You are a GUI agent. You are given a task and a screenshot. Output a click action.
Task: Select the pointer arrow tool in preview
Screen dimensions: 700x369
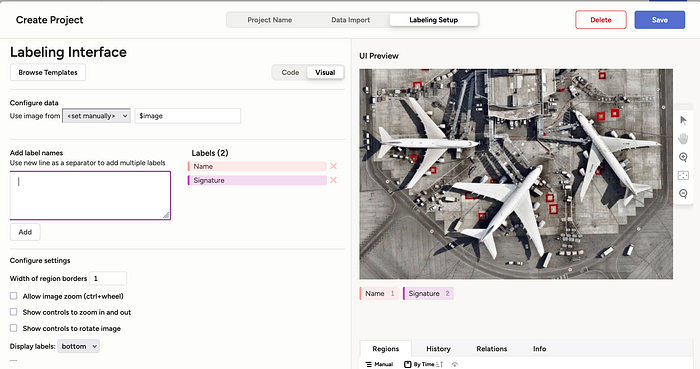pyautogui.click(x=683, y=120)
